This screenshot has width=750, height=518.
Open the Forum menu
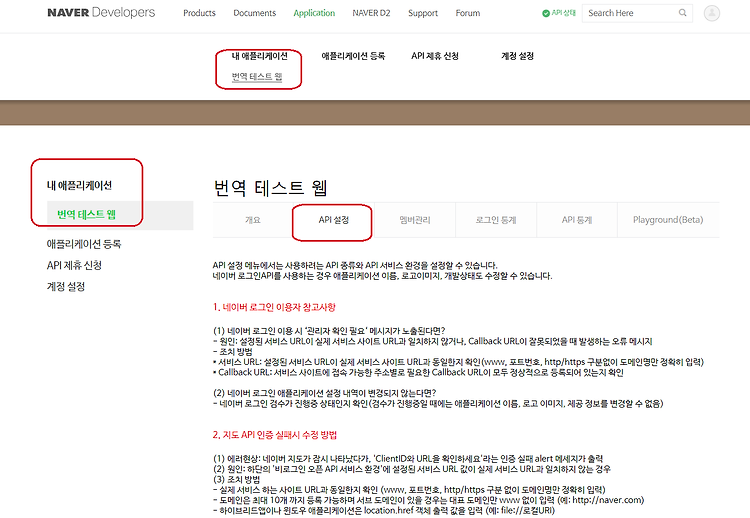468,13
